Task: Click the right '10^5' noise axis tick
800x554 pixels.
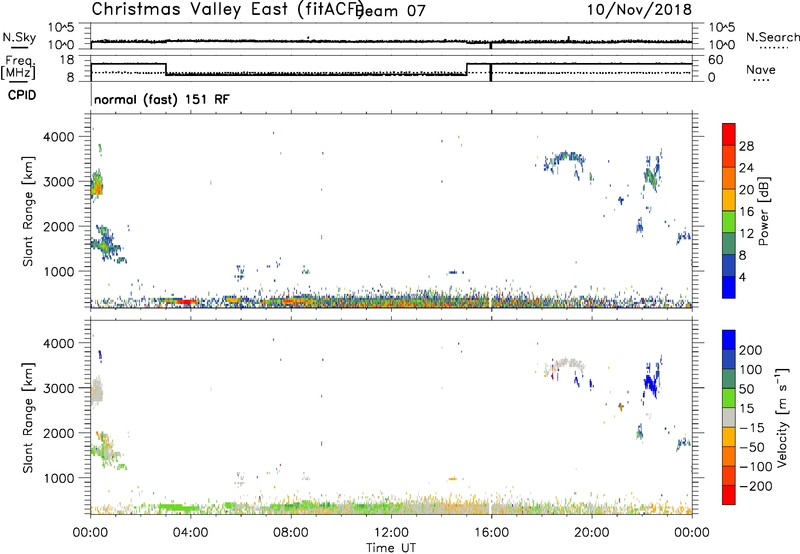Action: 721,28
